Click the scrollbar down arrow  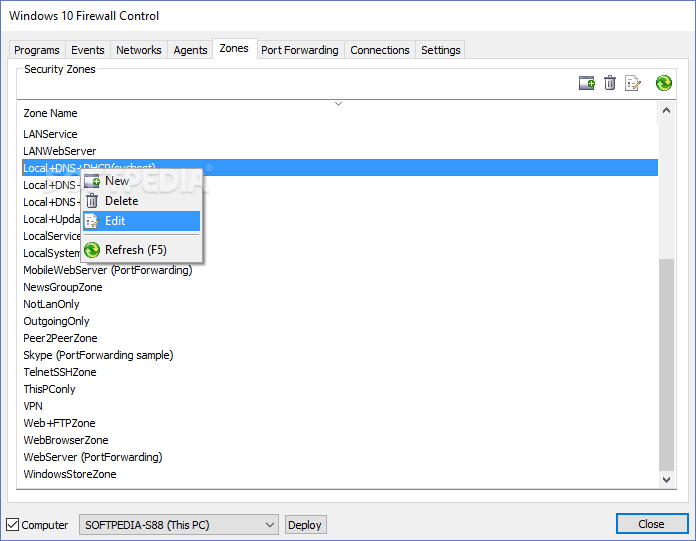(666, 479)
